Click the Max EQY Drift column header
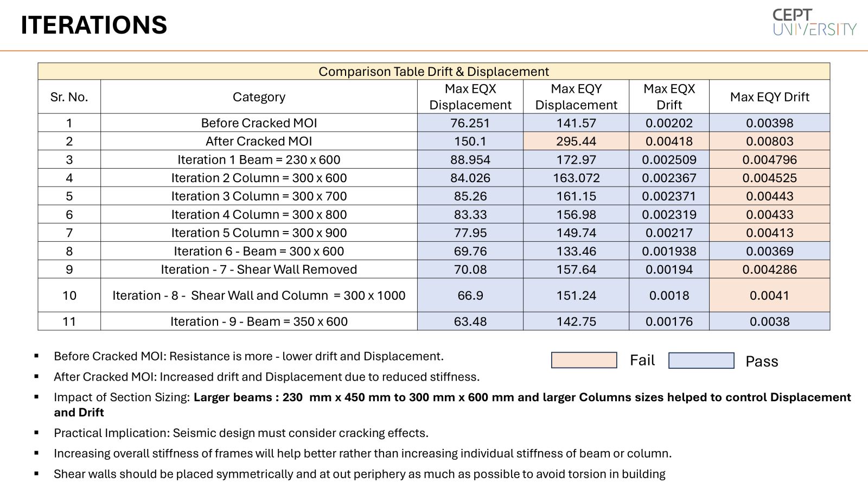Viewport: 868px width, 488px height. coord(769,97)
